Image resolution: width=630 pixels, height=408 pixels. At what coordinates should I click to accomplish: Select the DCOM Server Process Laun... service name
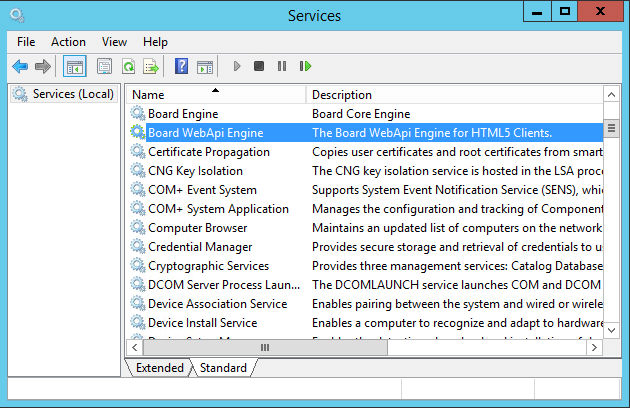[x=224, y=285]
